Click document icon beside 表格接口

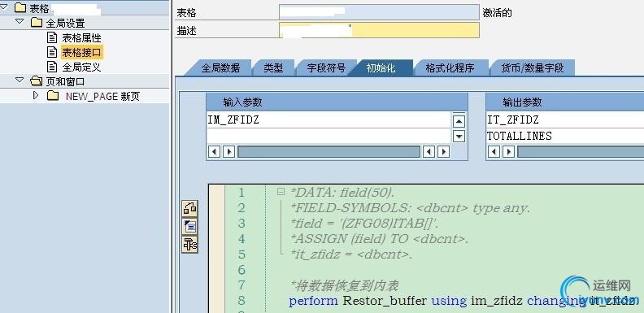[x=52, y=52]
